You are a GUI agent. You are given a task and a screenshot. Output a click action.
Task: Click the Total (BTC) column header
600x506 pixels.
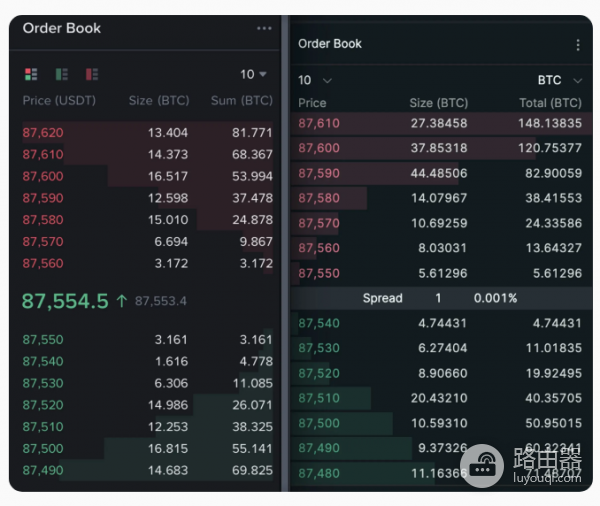coord(550,103)
